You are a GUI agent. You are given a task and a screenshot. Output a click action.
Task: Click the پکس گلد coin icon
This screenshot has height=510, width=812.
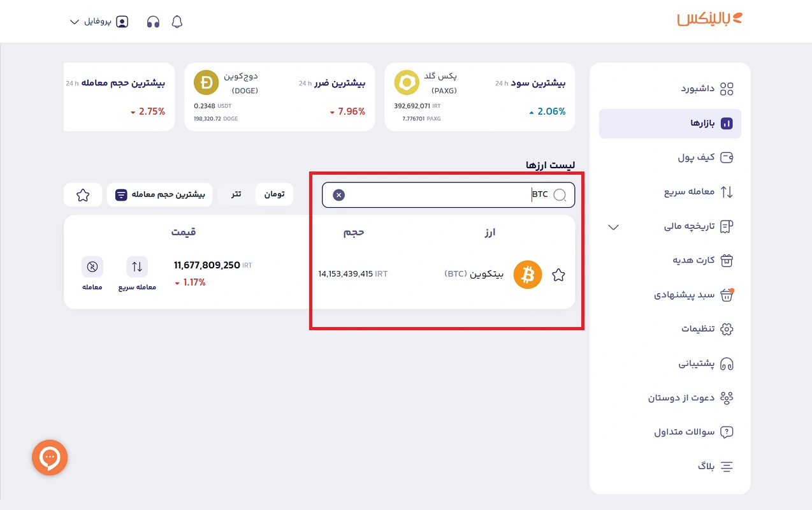point(407,83)
